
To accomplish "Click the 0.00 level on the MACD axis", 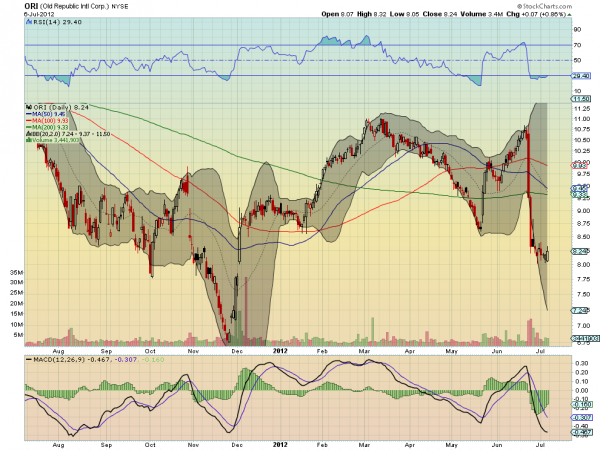I will click(582, 391).
